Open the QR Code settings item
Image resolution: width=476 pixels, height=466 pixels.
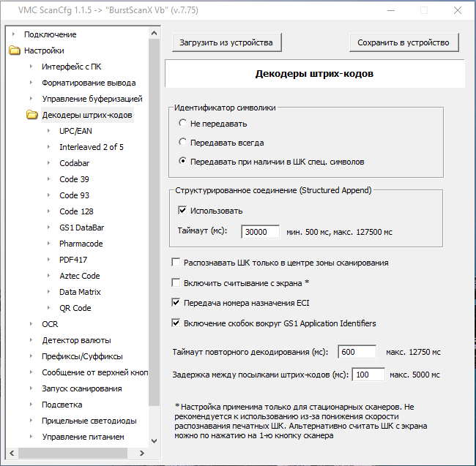[75, 308]
